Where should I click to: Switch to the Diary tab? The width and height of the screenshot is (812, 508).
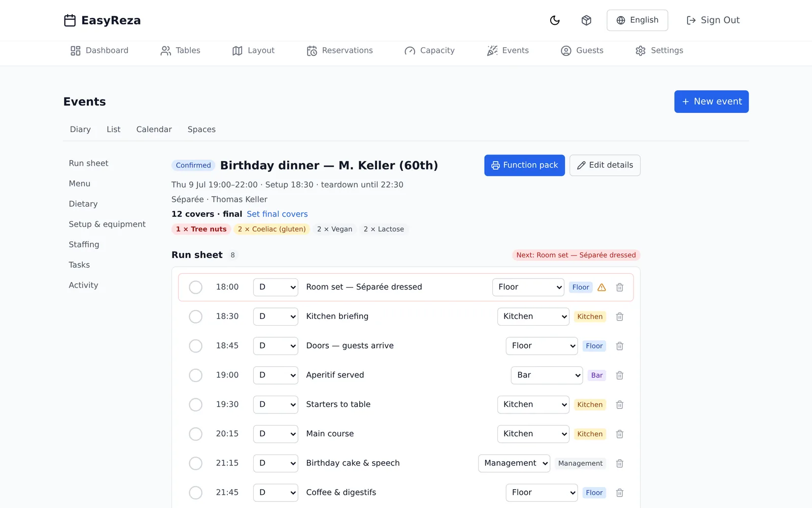click(80, 130)
